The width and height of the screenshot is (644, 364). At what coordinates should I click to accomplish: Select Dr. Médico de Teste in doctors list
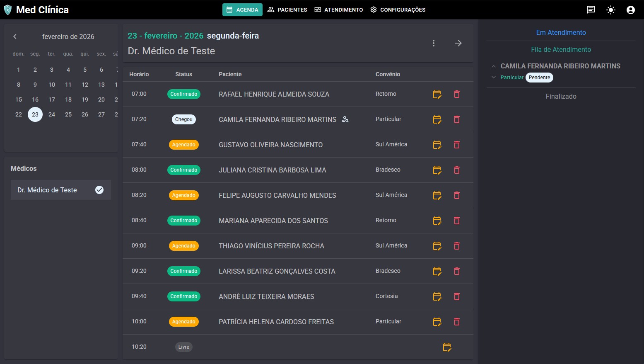(61, 190)
